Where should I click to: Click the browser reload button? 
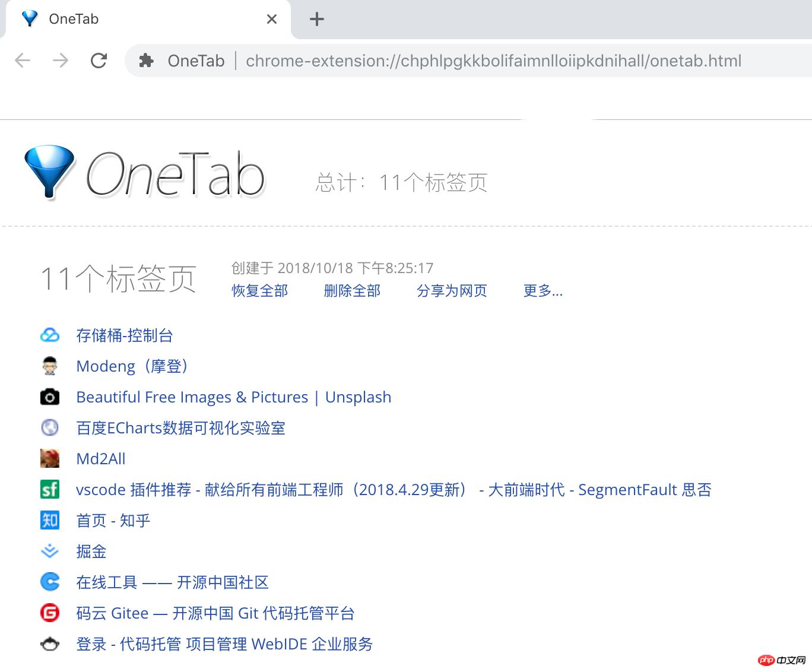(99, 61)
